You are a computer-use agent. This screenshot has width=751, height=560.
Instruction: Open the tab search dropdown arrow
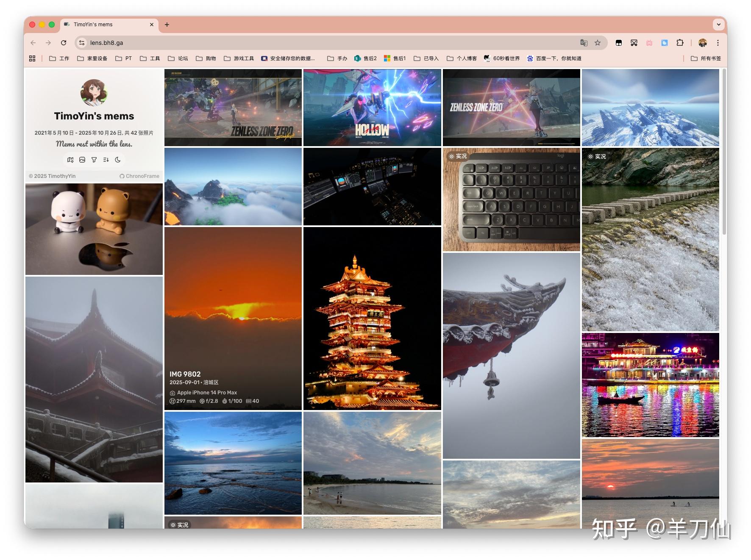pos(719,25)
